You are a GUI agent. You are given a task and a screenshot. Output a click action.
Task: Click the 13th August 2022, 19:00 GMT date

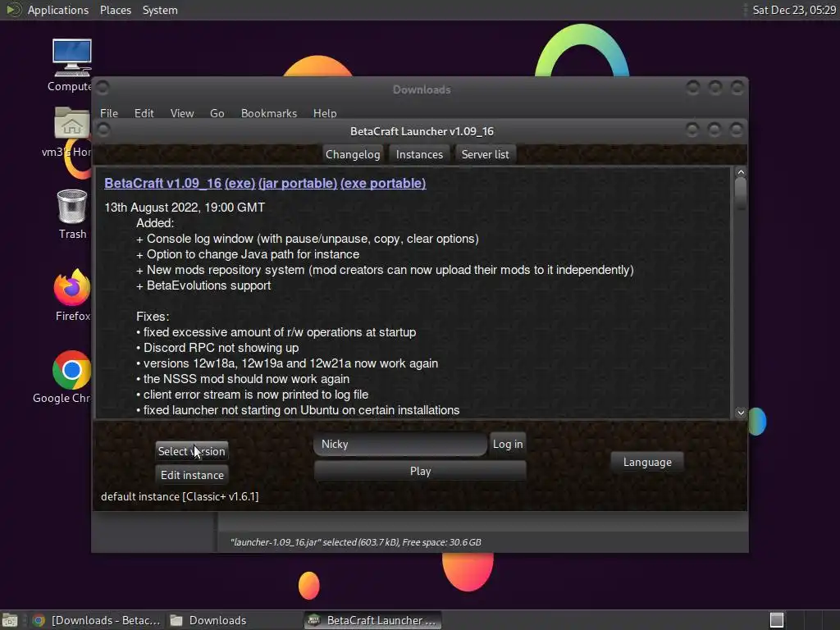tap(185, 208)
